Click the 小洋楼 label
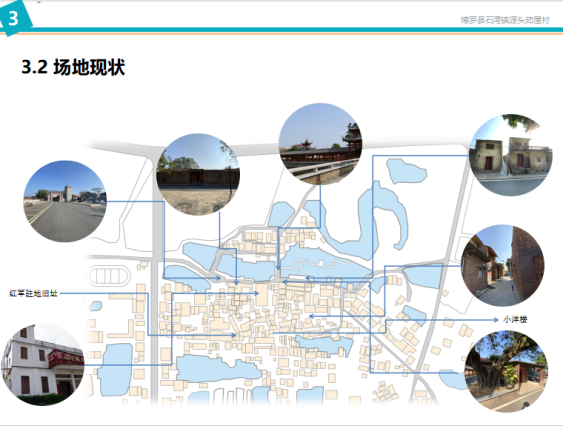 515,319
